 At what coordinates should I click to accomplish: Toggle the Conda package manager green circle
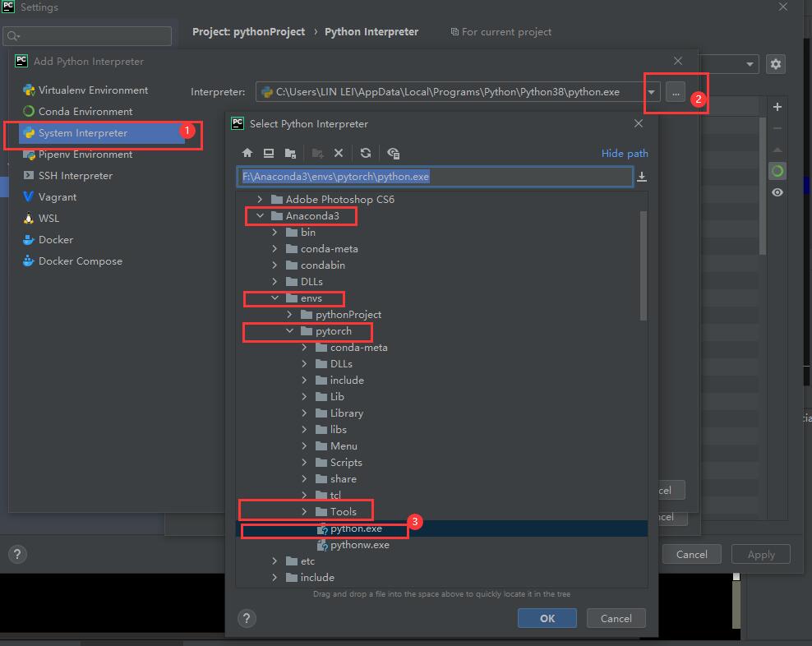click(777, 171)
